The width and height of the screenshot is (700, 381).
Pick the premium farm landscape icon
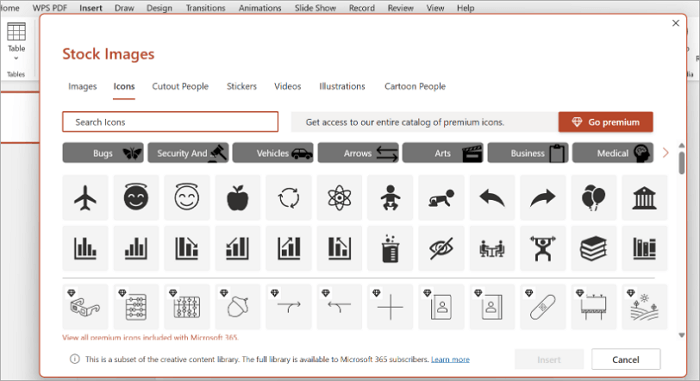[x=644, y=307]
